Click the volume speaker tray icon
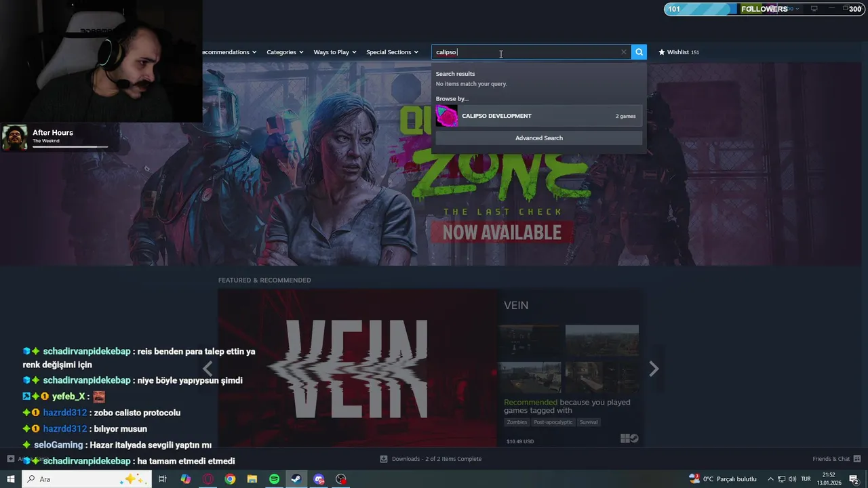 (792, 479)
